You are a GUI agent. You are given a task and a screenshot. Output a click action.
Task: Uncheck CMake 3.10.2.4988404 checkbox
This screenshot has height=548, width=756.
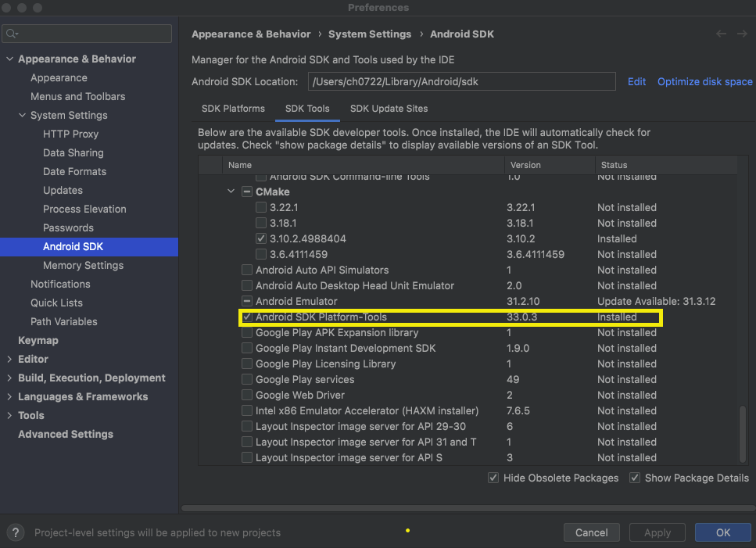pyautogui.click(x=261, y=238)
